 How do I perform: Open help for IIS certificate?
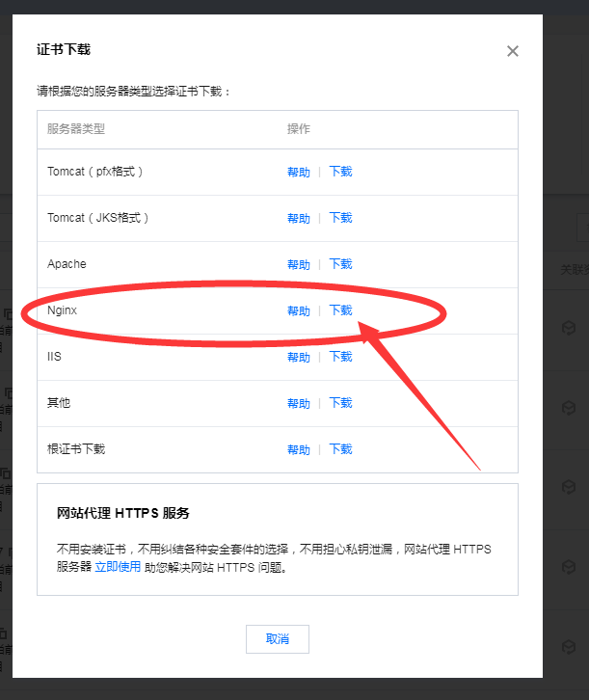(x=299, y=357)
